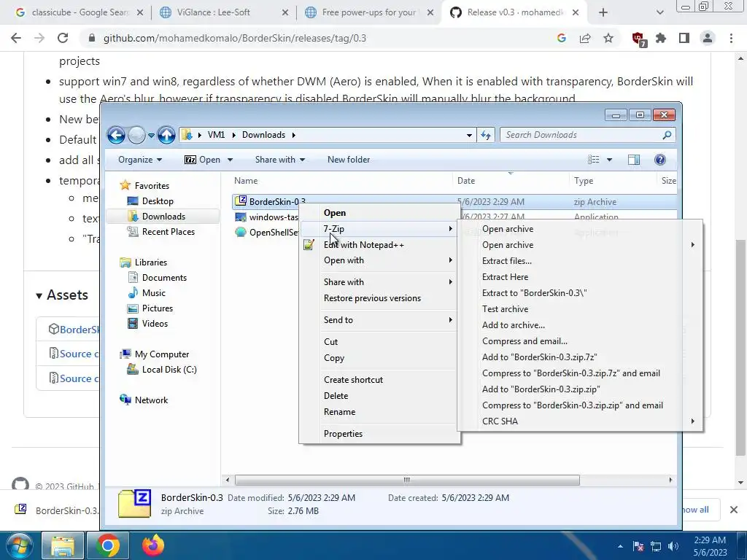Image resolution: width=747 pixels, height=560 pixels.
Task: Click Delete in the context menu
Action: point(336,396)
